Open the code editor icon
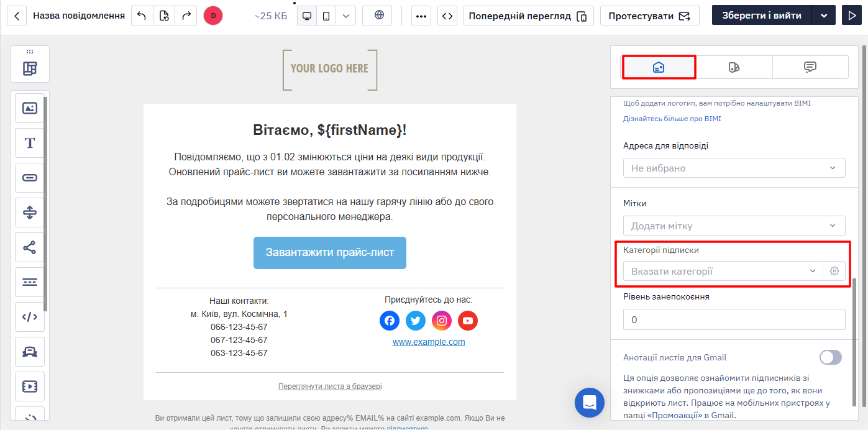The height and width of the screenshot is (430, 868). pos(447,16)
